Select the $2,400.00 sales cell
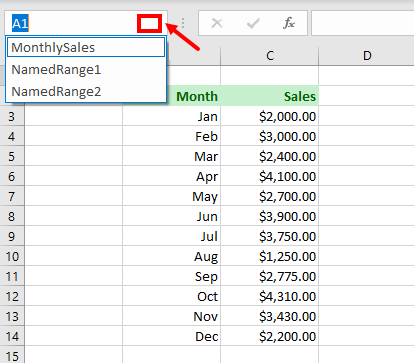This screenshot has width=414, height=363. coord(270,156)
